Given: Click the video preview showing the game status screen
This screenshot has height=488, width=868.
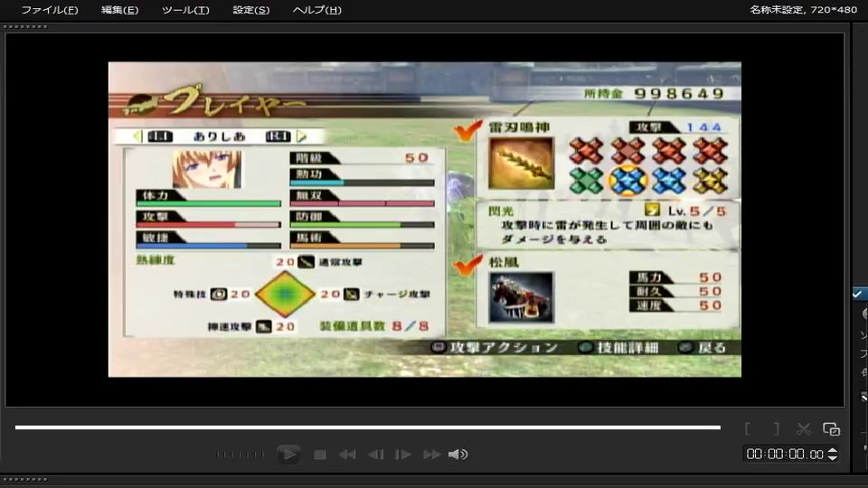Looking at the screenshot, I should tap(425, 219).
